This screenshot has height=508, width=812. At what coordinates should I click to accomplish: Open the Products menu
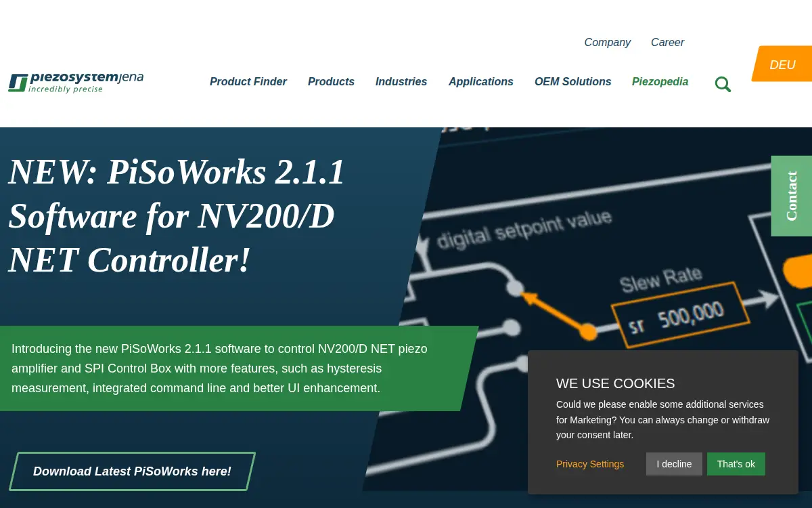(331, 81)
